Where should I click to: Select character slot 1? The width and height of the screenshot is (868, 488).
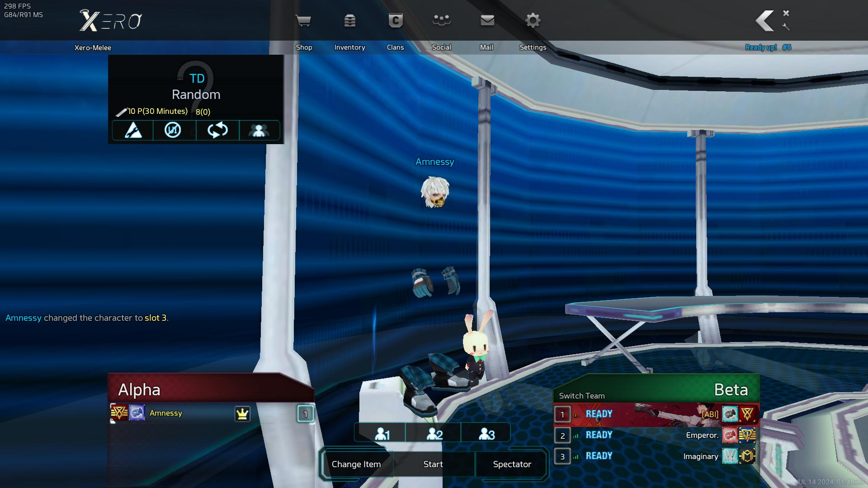tap(382, 434)
